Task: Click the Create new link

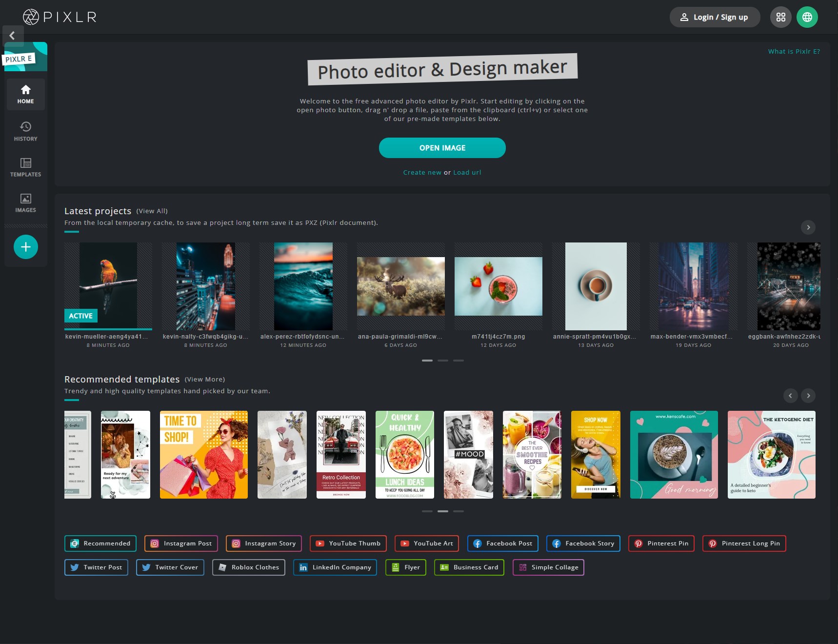Action: 422,172
